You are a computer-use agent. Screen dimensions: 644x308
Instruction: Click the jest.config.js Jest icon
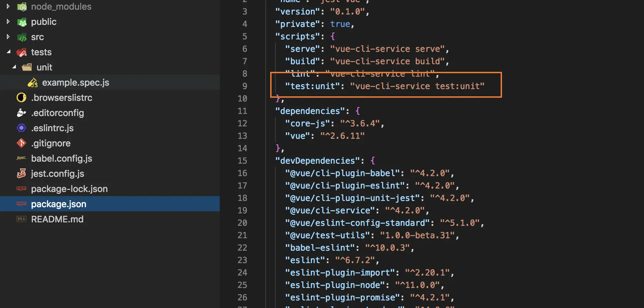click(21, 173)
